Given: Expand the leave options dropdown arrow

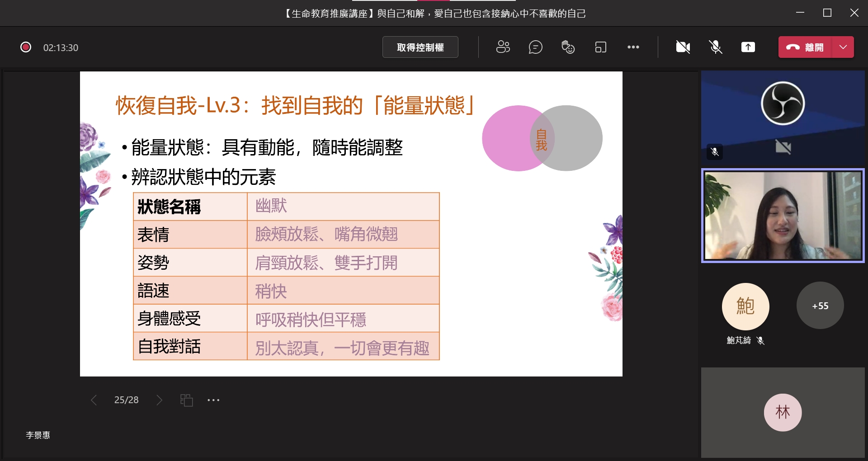Looking at the screenshot, I should tap(843, 47).
